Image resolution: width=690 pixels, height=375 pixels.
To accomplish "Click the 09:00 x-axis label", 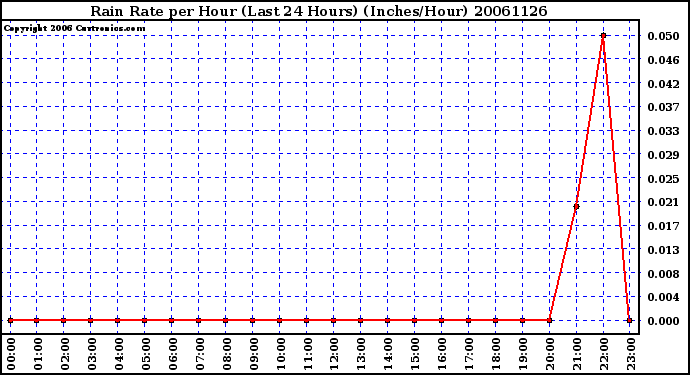I will [253, 354].
